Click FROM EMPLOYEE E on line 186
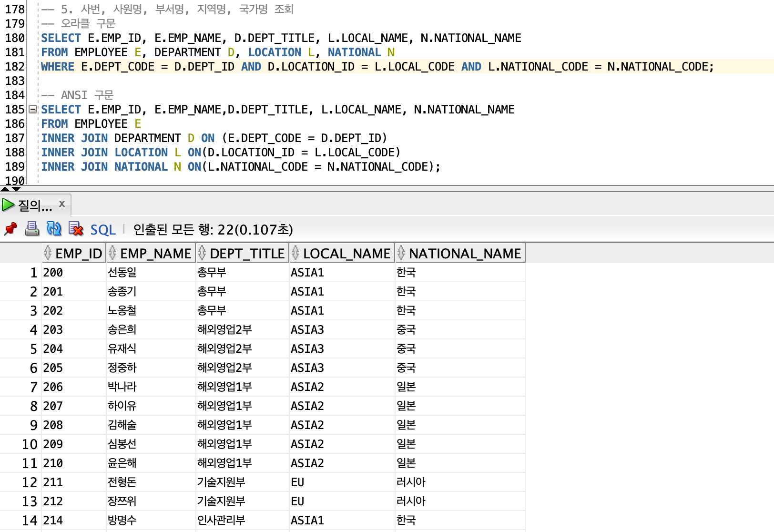The width and height of the screenshot is (774, 532). click(91, 123)
